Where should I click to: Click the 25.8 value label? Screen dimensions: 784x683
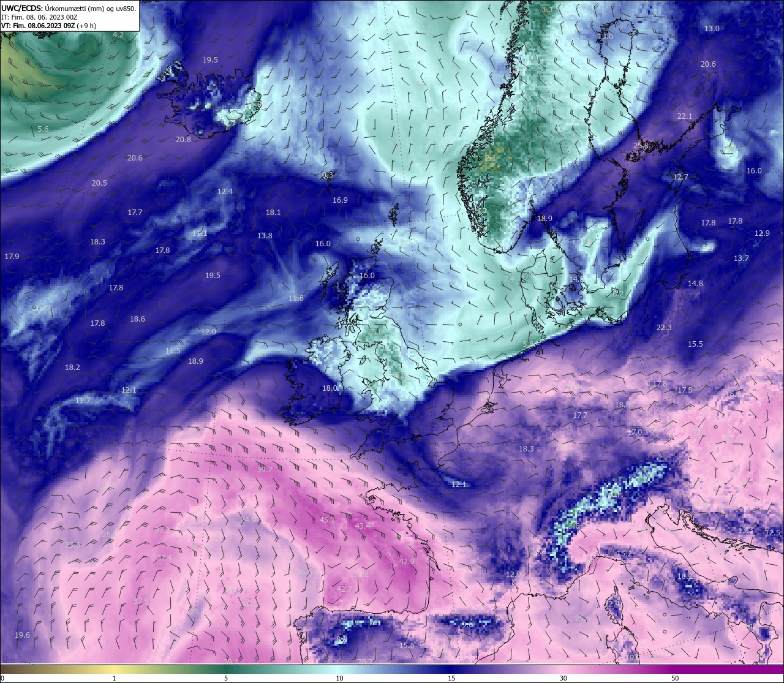point(641,145)
